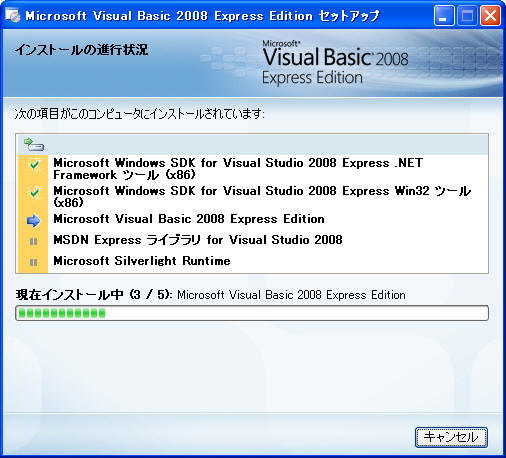Minimize the setup window

(x=444, y=16)
